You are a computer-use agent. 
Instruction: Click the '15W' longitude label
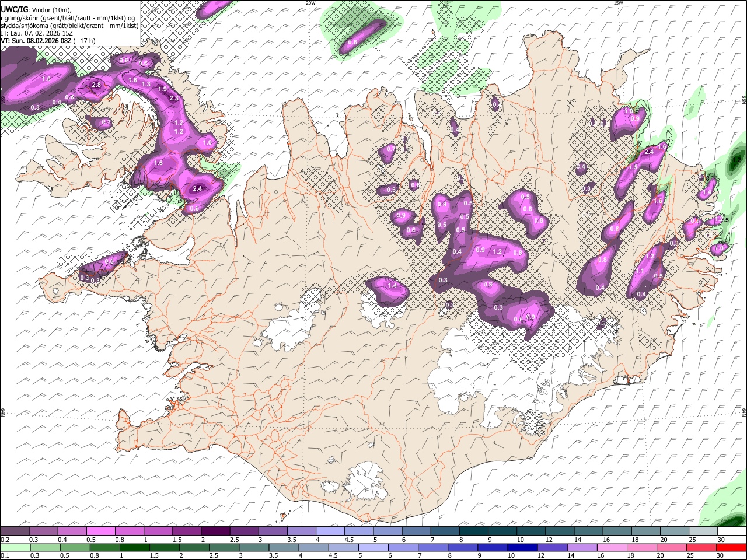(618, 3)
